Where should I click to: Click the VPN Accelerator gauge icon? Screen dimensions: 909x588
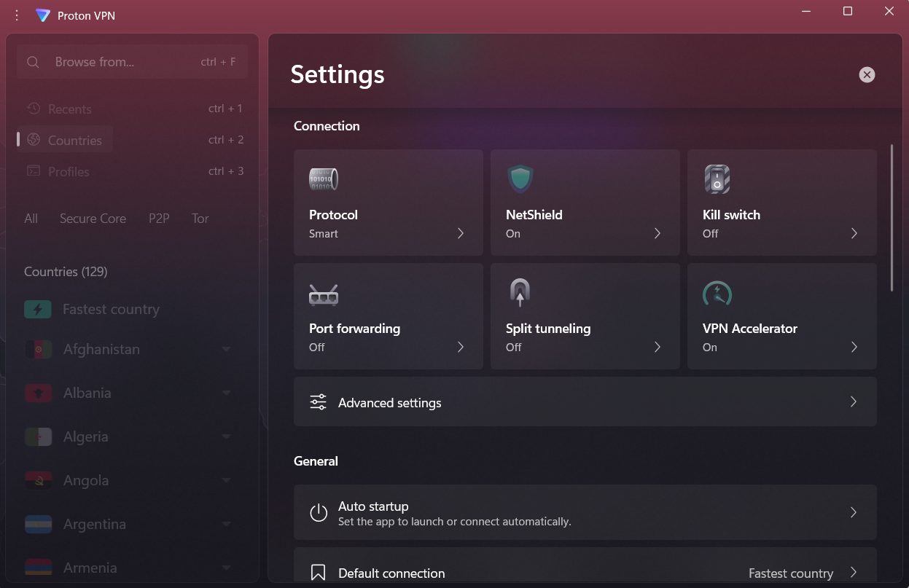click(x=717, y=294)
